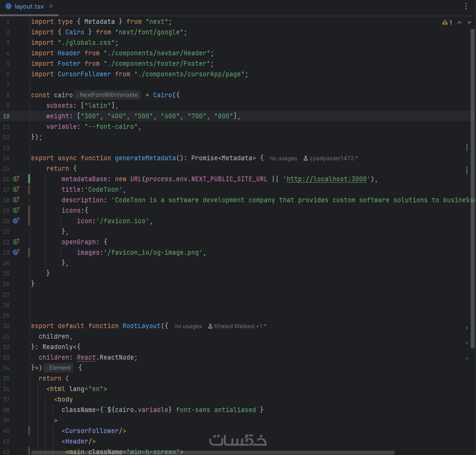Click the openGraph property key
Viewport: 476px width, 455px height.
click(x=79, y=242)
